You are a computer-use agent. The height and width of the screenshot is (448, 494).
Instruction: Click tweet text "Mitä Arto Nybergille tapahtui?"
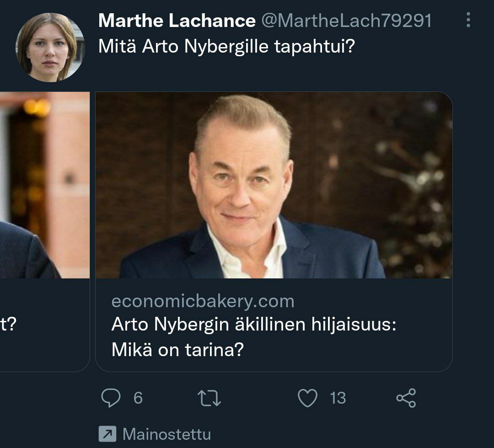226,47
